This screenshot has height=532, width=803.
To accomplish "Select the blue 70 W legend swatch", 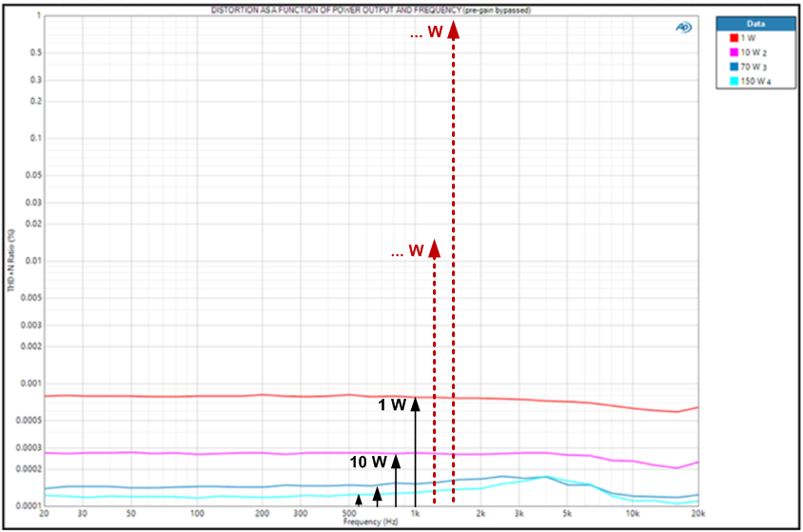I will [x=734, y=68].
